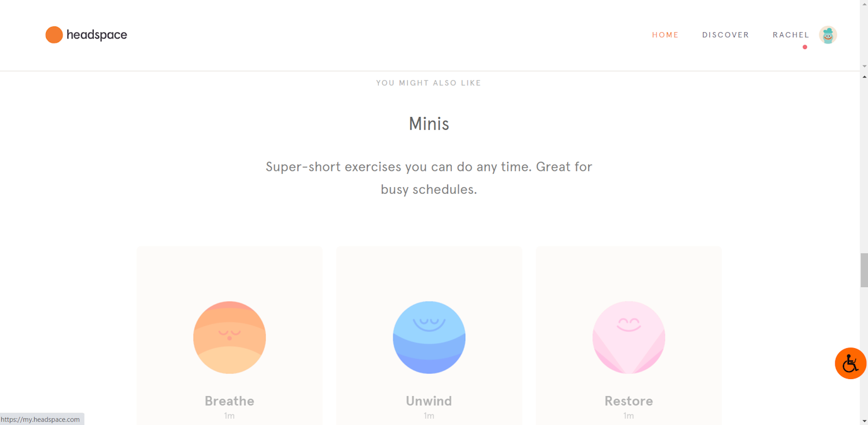Go to the HOME nav item
868x425 pixels.
pos(665,35)
